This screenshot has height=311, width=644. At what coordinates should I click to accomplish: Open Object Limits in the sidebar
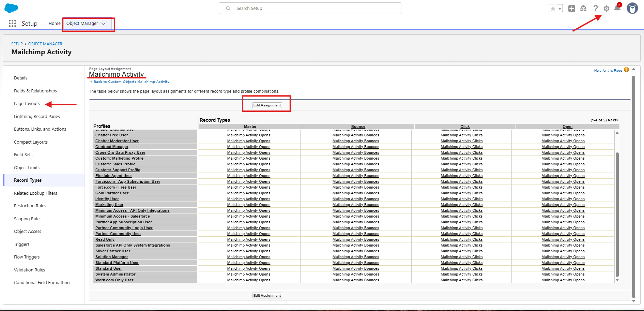[27, 168]
